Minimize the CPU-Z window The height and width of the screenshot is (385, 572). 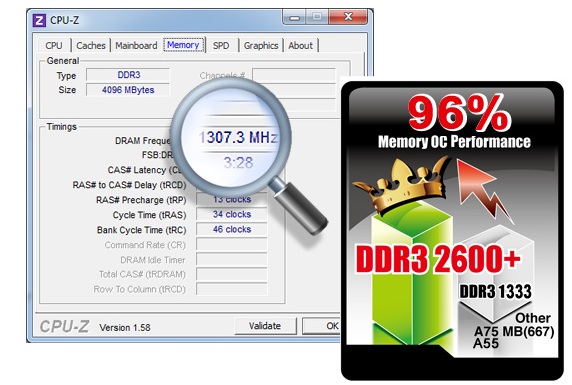(x=295, y=18)
